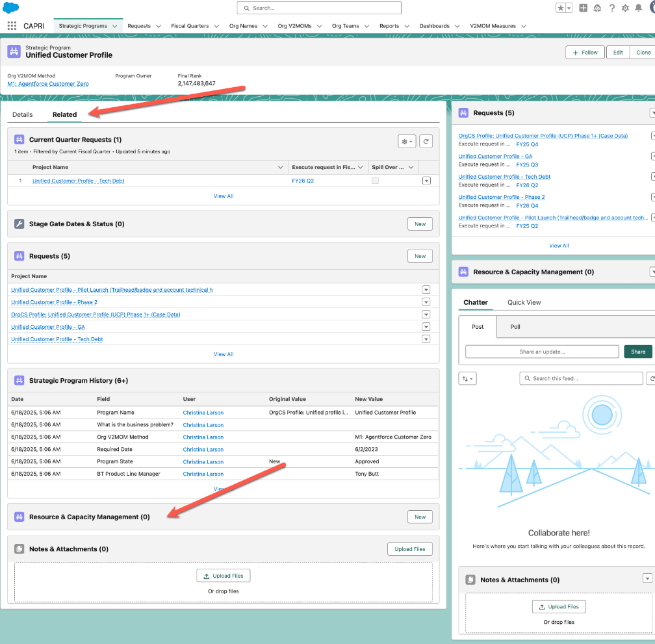Screen dimensions: 655x644
Task: Select the Related tab
Action: coord(65,114)
